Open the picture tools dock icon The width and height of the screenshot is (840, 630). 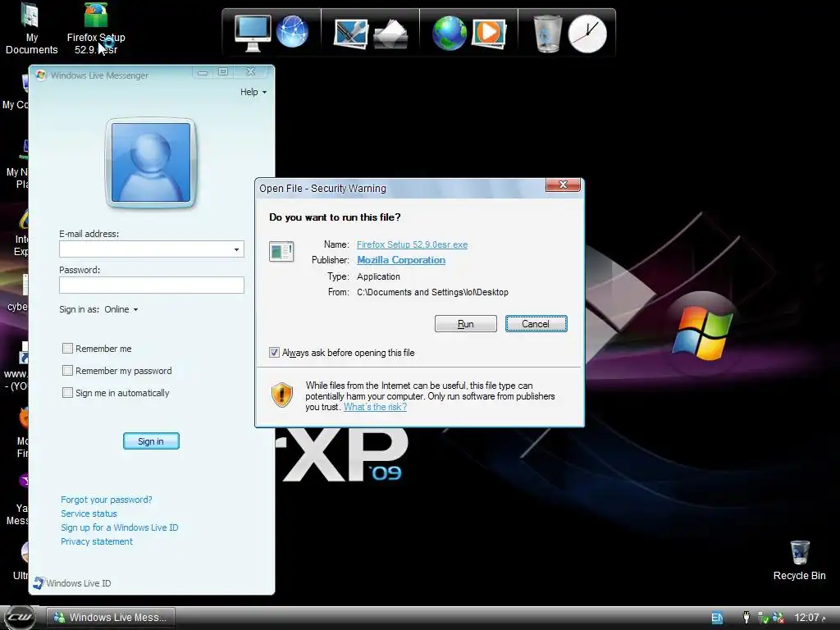coord(351,33)
